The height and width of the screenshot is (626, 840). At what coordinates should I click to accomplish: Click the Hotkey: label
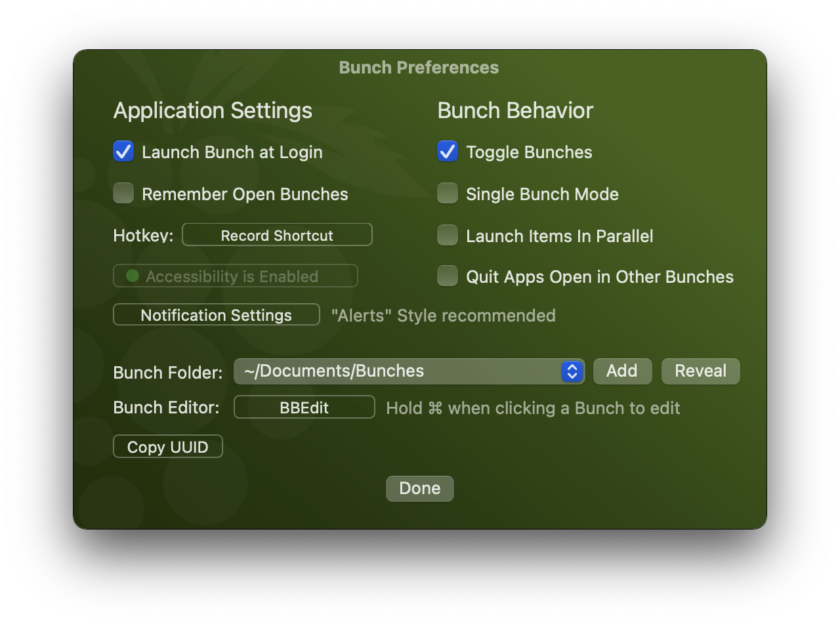click(143, 236)
